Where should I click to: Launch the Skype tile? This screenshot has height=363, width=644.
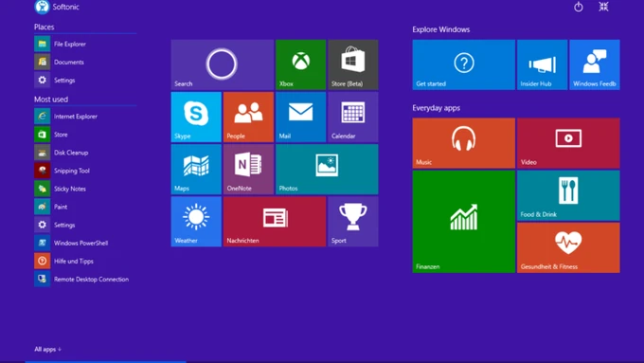coord(196,117)
